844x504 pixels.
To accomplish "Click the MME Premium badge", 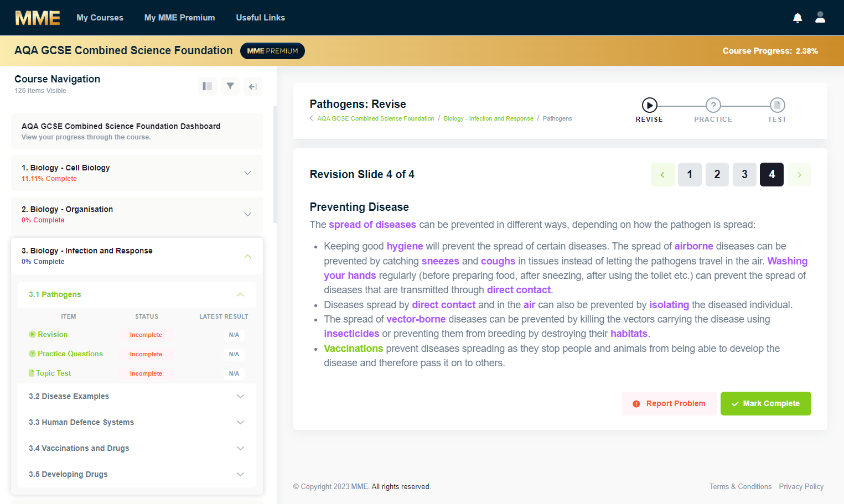I will click(x=272, y=51).
